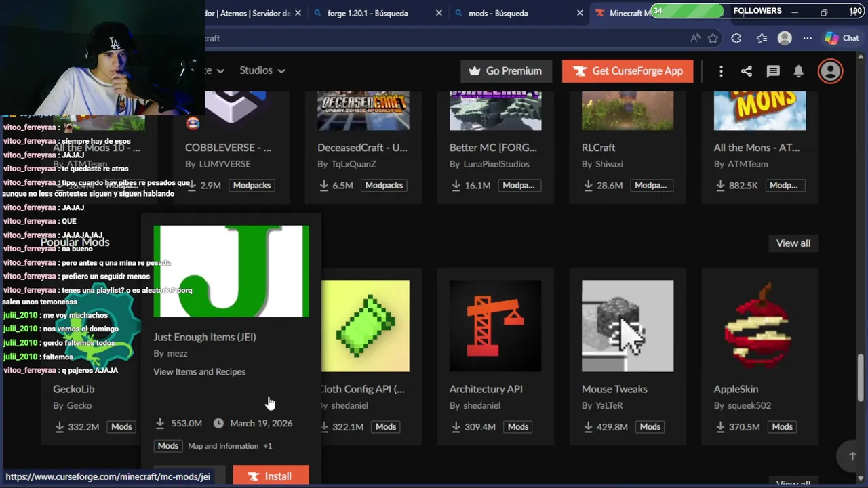This screenshot has width=868, height=488.
Task: Click the scroll-to-top arrow button
Action: (x=852, y=456)
